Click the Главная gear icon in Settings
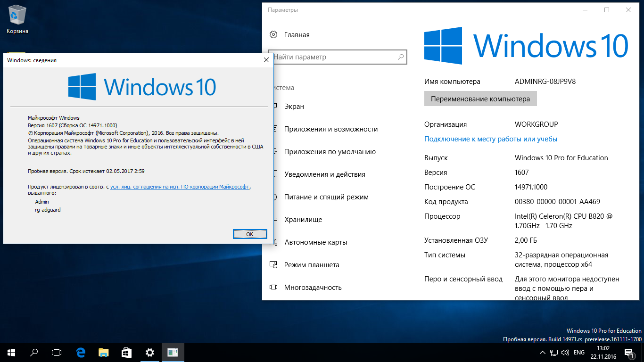This screenshot has height=362, width=644. [273, 34]
